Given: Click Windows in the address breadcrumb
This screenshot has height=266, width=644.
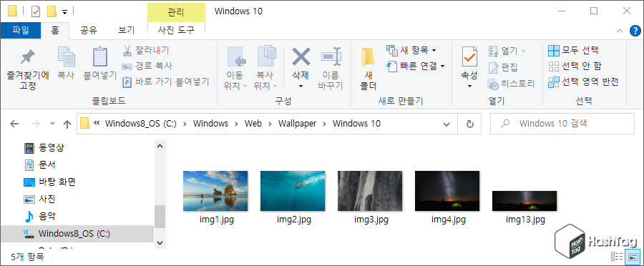Looking at the screenshot, I should [x=210, y=124].
